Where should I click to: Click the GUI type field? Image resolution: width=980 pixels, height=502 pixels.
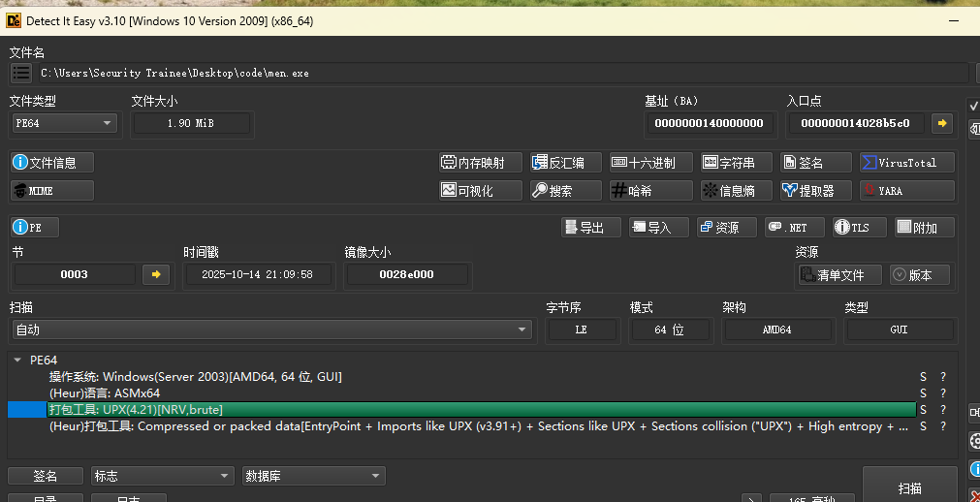(x=899, y=329)
